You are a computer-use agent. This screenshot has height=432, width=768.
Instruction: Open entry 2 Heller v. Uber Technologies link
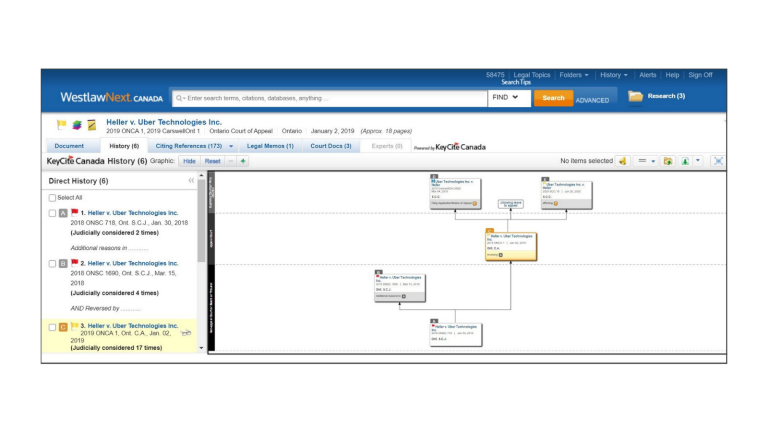pyautogui.click(x=133, y=264)
